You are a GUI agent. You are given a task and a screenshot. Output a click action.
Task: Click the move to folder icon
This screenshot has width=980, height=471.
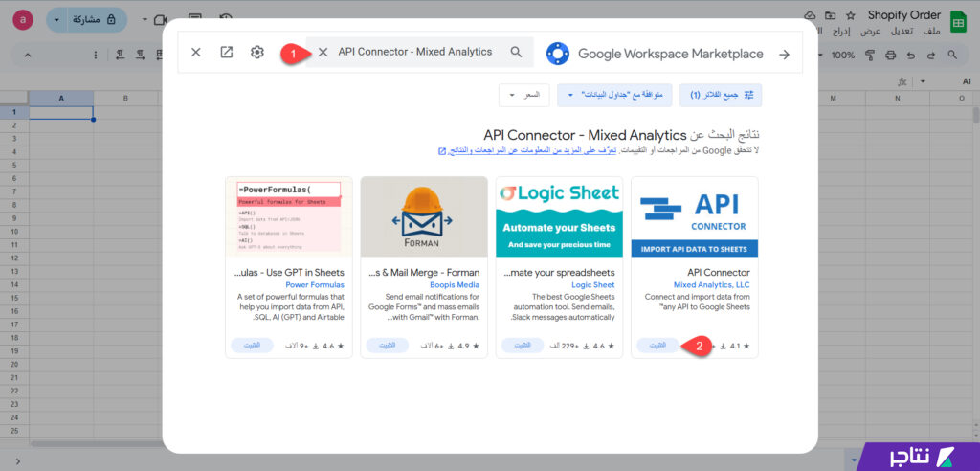coord(830,15)
